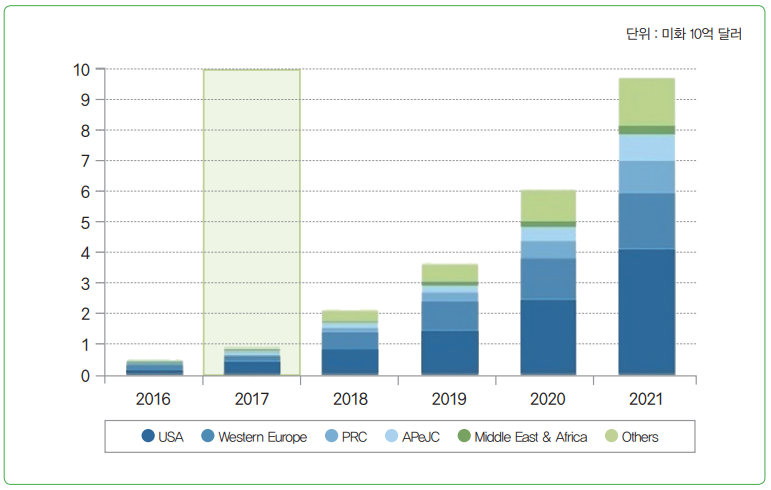Image resolution: width=771 pixels, height=490 pixels.
Task: Click the Western Europe segment of 2018 bar
Action: (x=350, y=341)
